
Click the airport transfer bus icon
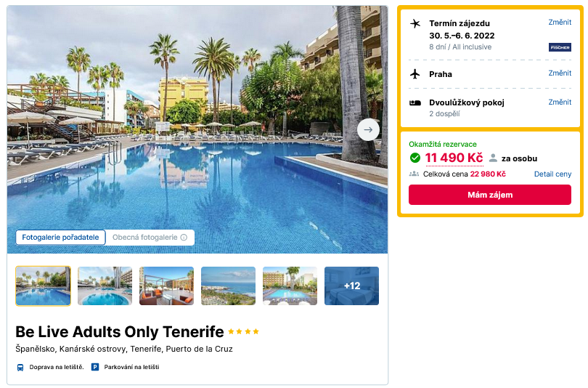(20, 368)
